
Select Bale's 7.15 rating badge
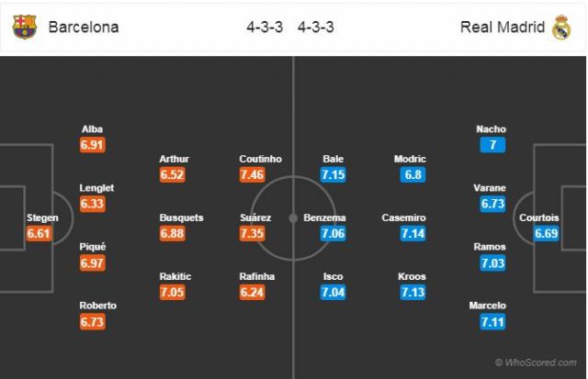[x=333, y=174]
